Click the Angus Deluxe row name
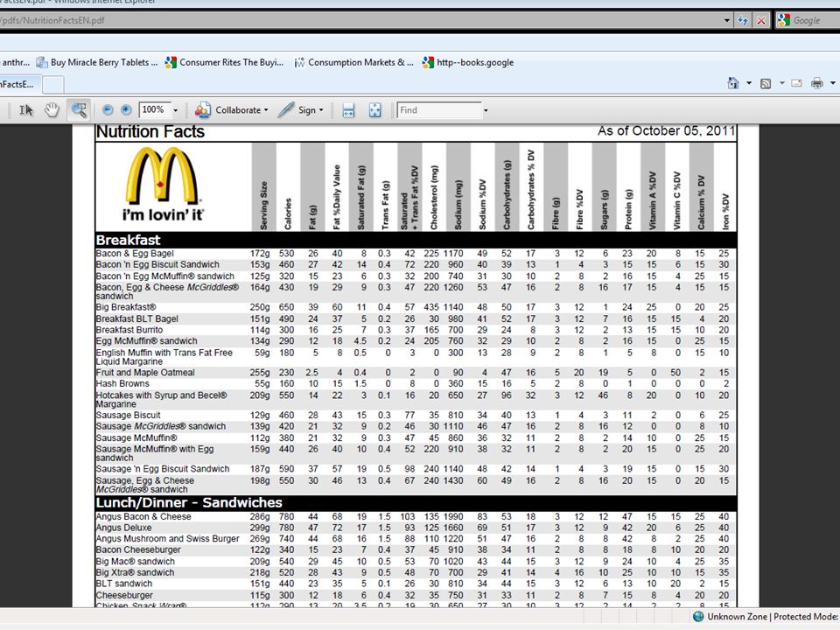Viewport: 840px width, 630px height. (x=123, y=528)
